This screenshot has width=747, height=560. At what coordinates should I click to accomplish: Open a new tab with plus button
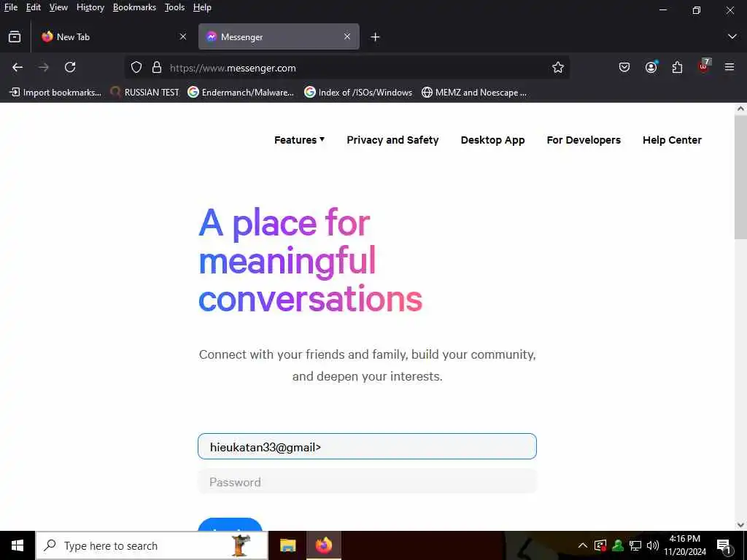click(x=375, y=36)
